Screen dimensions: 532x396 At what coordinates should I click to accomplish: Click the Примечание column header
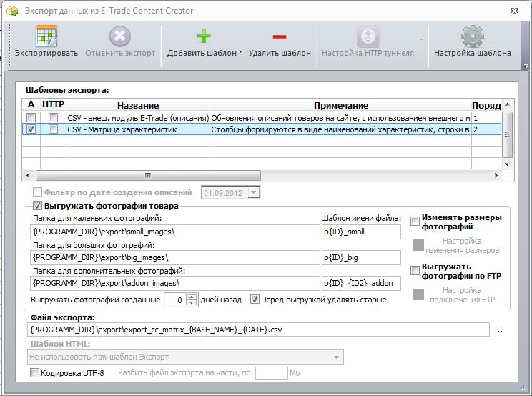click(x=340, y=106)
